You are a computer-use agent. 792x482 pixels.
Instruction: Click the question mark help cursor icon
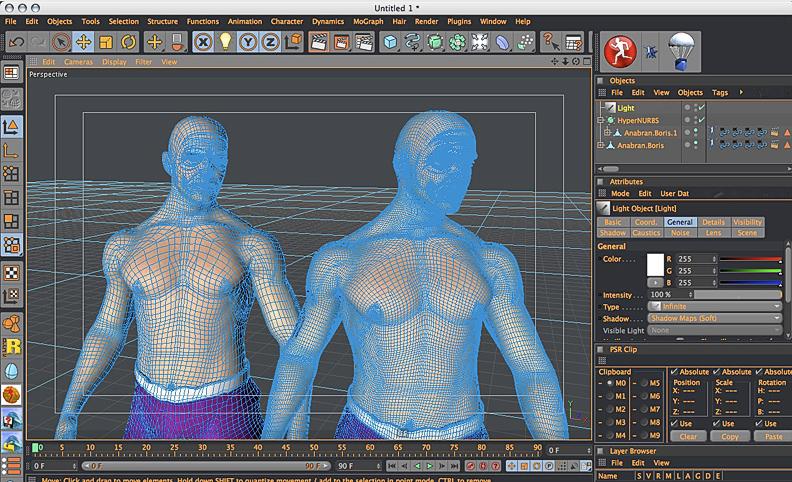pos(551,42)
